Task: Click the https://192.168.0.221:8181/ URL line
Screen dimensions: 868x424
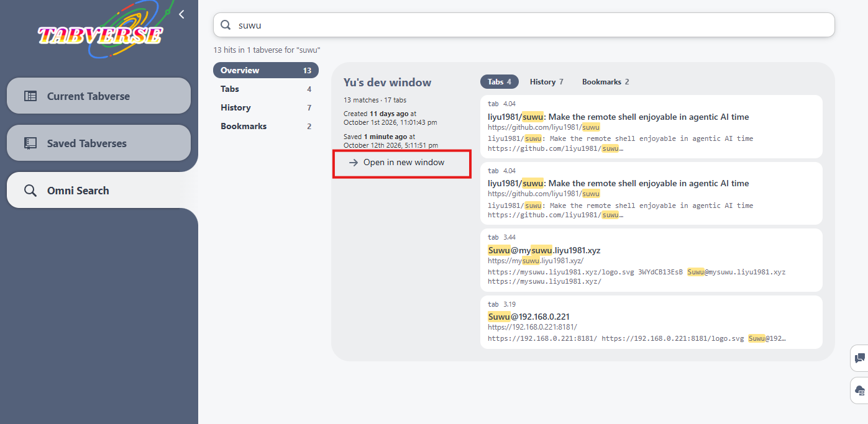Action: tap(532, 327)
